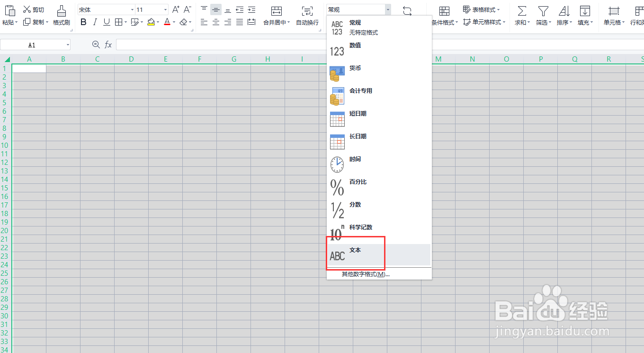
Task: Click the Sort (排序) icon
Action: click(x=564, y=11)
